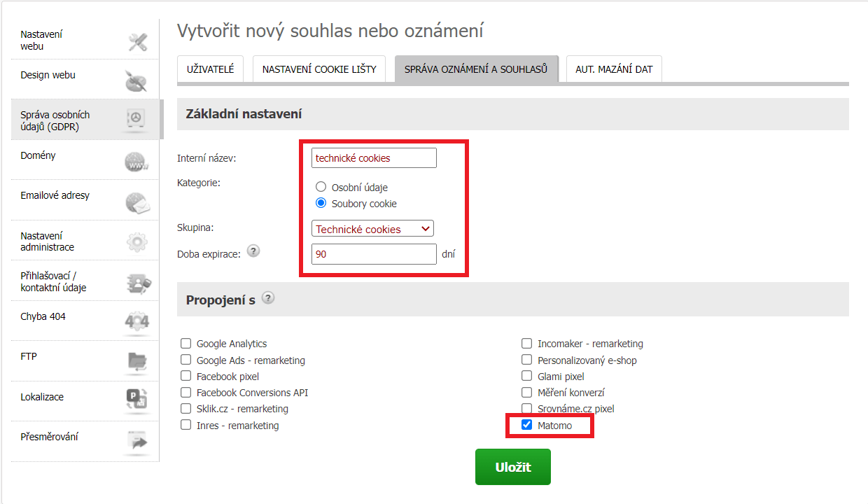Expand the Skupina dropdown
868x504 pixels.
372,229
